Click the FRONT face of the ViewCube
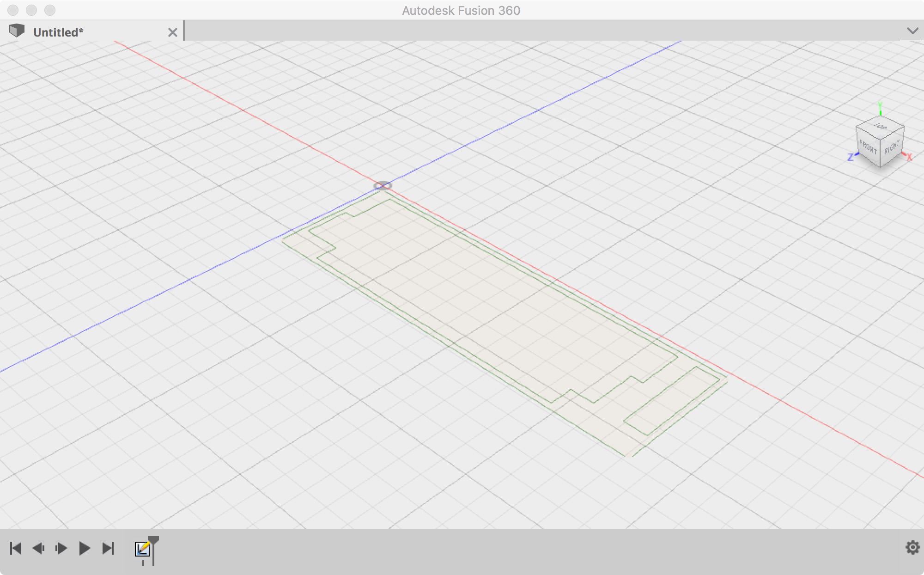Viewport: 924px width, 575px height. tap(868, 147)
